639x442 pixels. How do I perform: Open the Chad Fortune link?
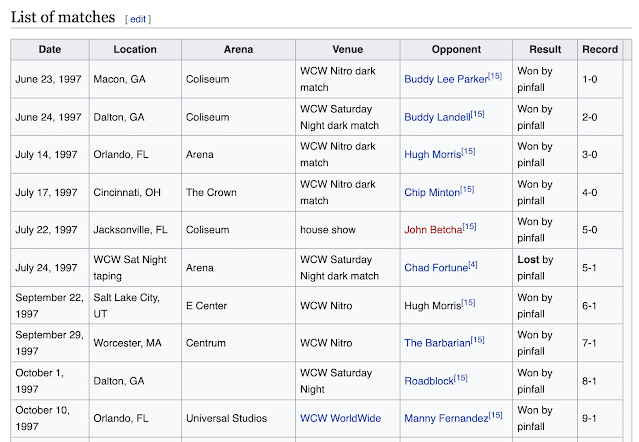click(436, 268)
